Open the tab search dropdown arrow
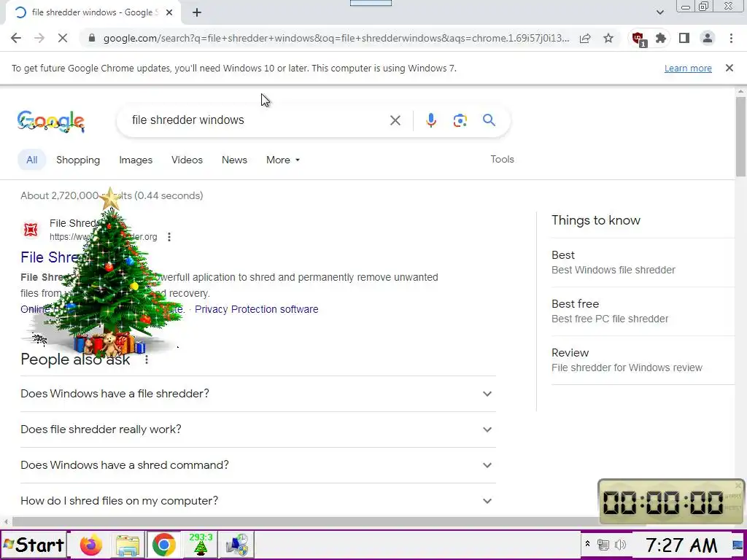 coord(659,12)
